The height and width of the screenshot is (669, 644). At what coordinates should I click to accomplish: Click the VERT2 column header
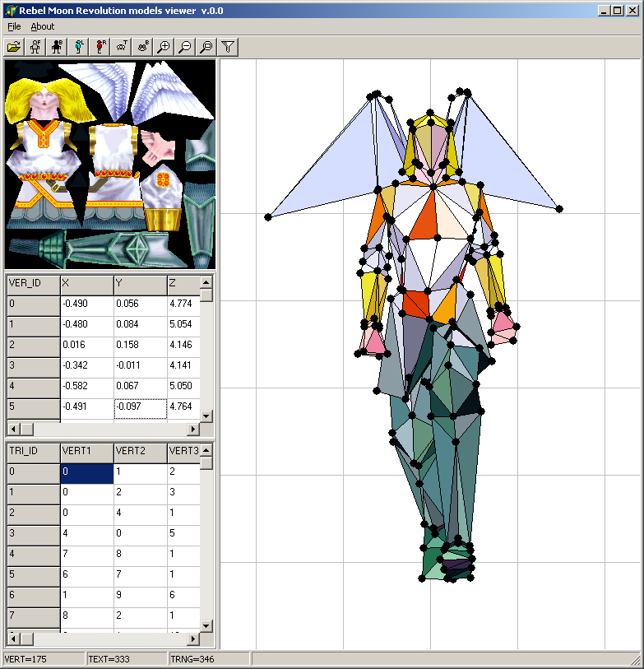[141, 453]
